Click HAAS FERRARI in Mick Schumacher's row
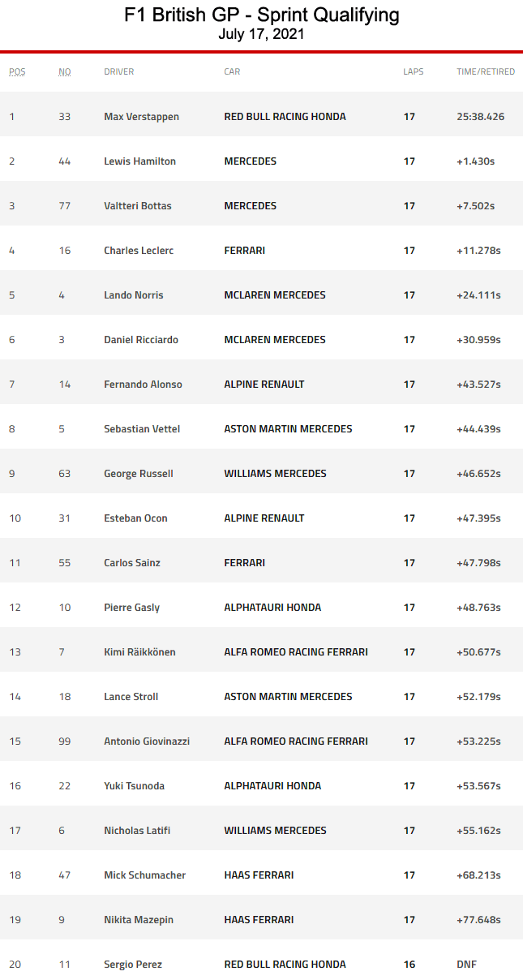Image resolution: width=523 pixels, height=980 pixels. (x=259, y=875)
